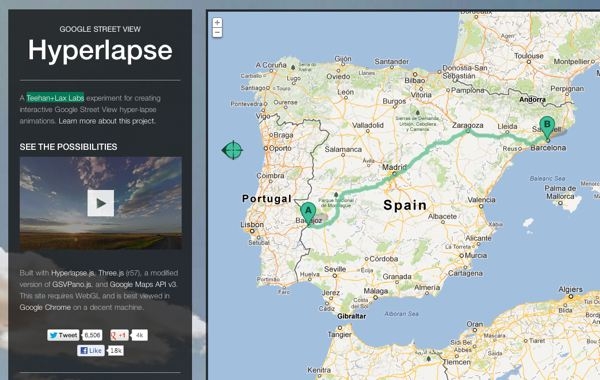Click the Spain country label
The width and height of the screenshot is (600, 380).
tap(405, 205)
